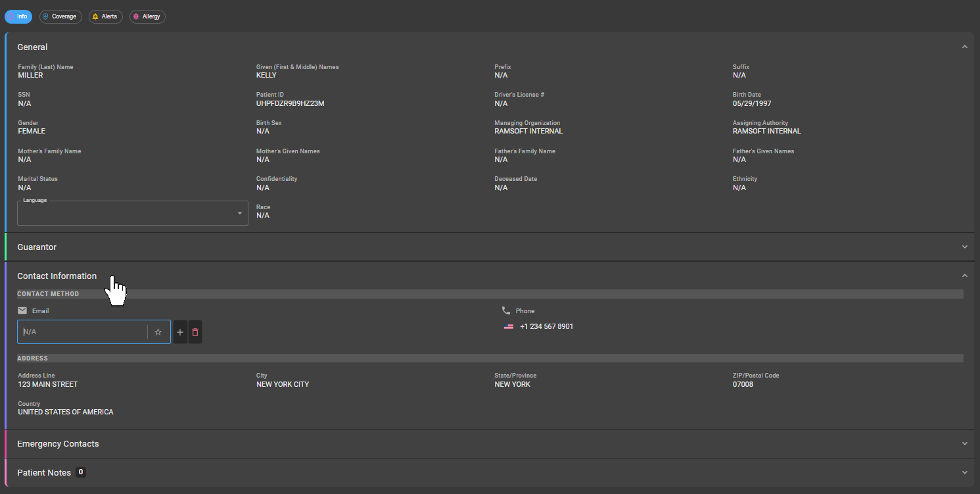Click the plus icon to add email
The height and width of the screenshot is (494, 980).
(x=180, y=332)
